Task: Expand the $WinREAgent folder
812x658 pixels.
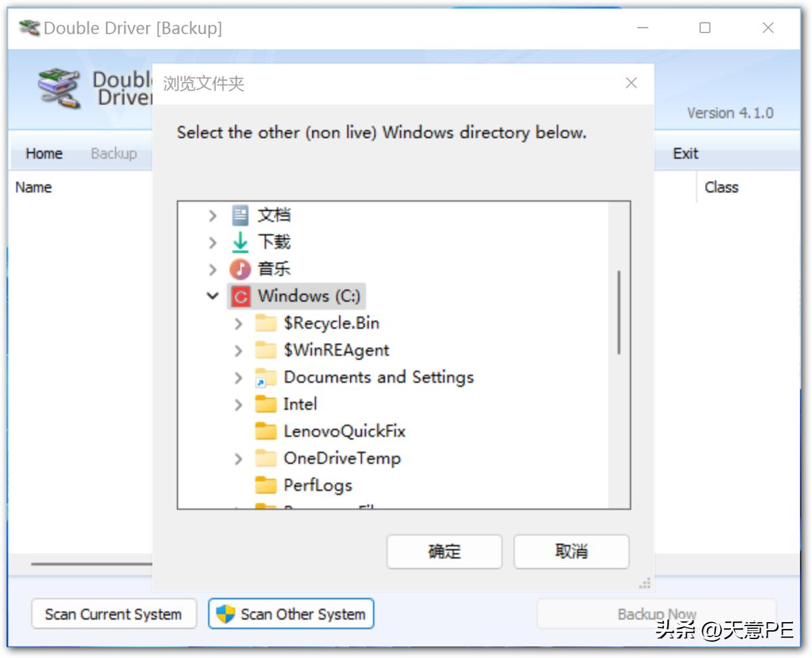Action: click(x=238, y=350)
